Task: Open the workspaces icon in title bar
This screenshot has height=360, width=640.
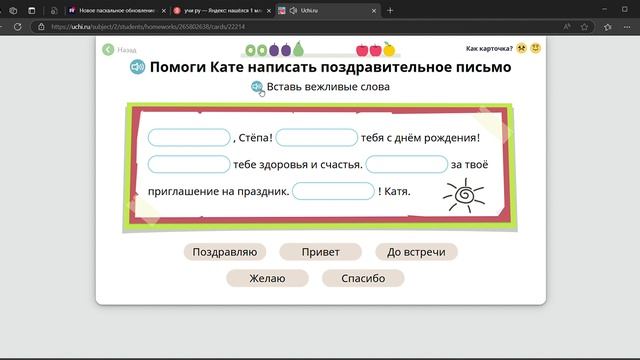Action: point(13,11)
